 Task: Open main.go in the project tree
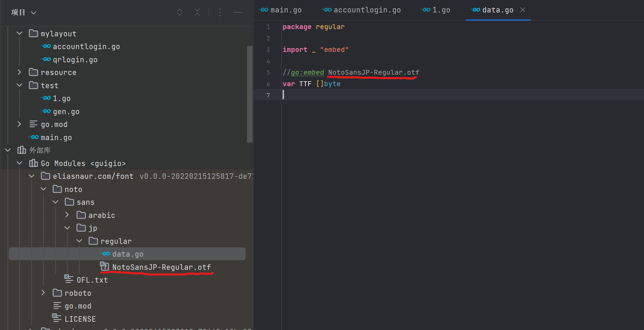[56, 137]
